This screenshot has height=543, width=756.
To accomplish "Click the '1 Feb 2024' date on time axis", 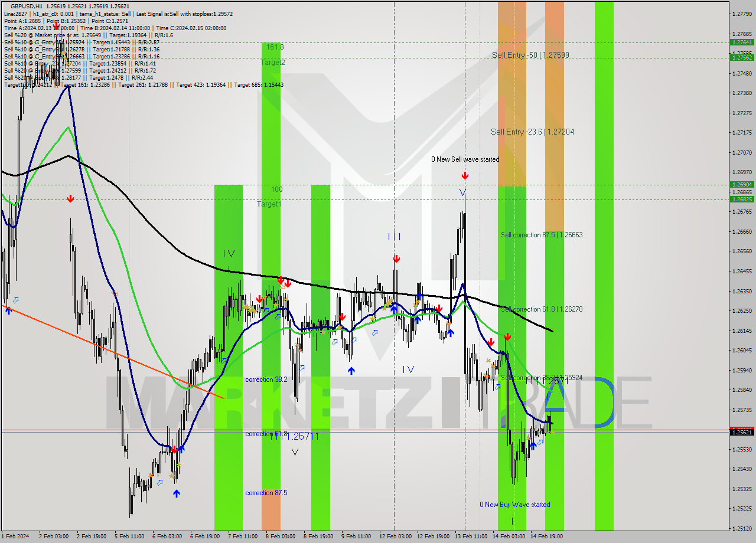I will 15,537.
